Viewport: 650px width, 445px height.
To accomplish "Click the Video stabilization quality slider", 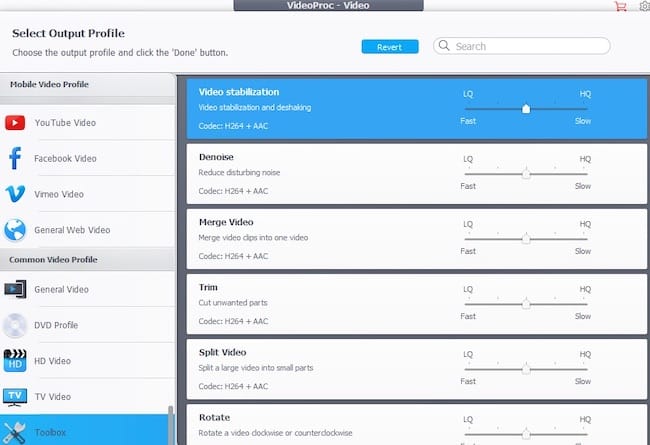I will pyautogui.click(x=526, y=109).
